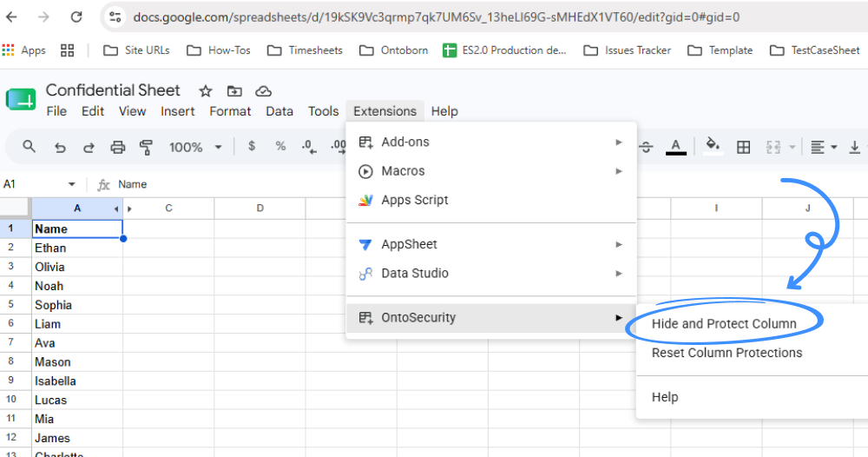Open the File menu
The width and height of the screenshot is (868, 457).
pos(56,111)
